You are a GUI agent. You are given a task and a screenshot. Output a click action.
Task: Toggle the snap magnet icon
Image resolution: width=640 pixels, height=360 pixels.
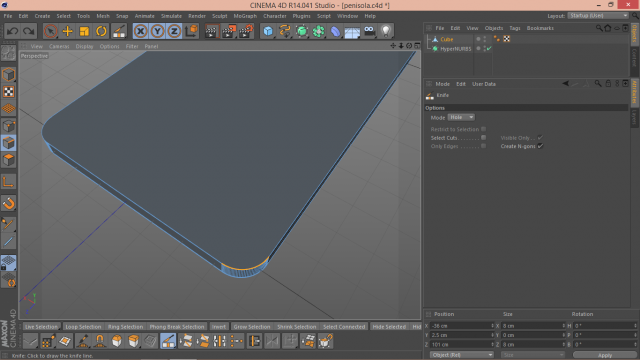[9, 203]
